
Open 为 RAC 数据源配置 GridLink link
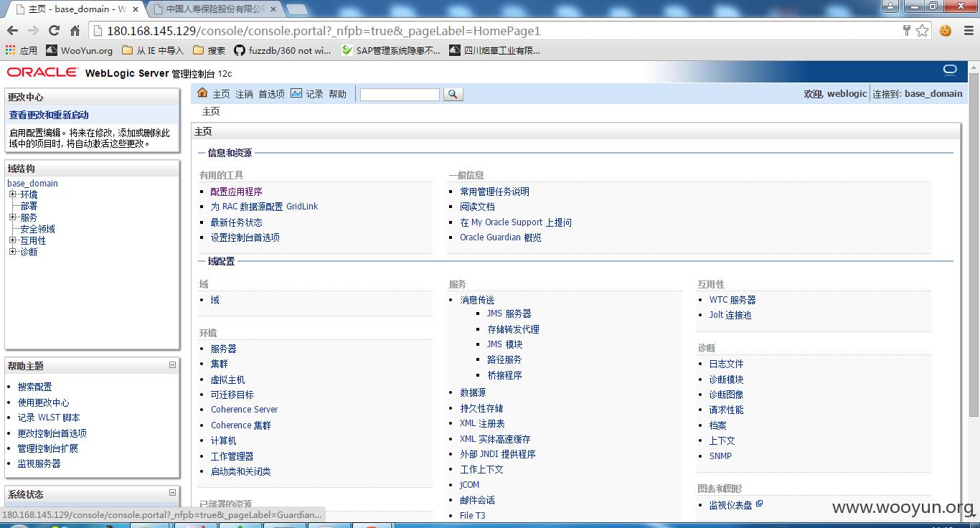pyautogui.click(x=264, y=207)
